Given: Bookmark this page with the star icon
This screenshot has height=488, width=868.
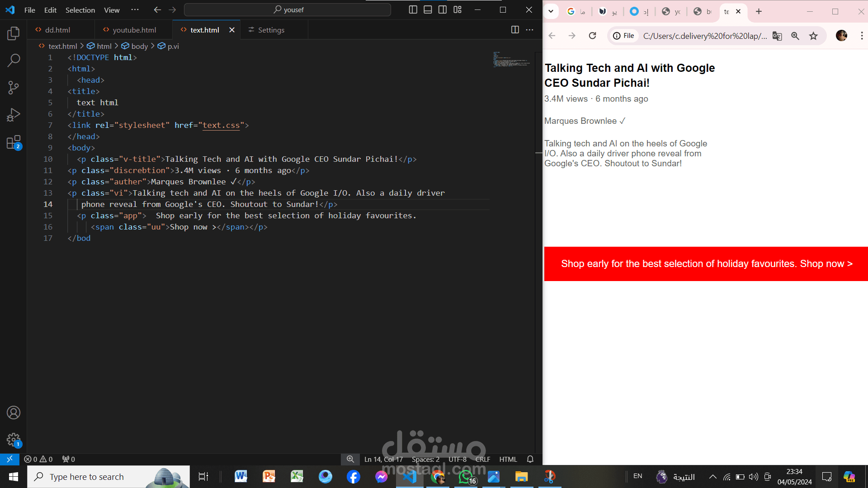Looking at the screenshot, I should point(813,36).
